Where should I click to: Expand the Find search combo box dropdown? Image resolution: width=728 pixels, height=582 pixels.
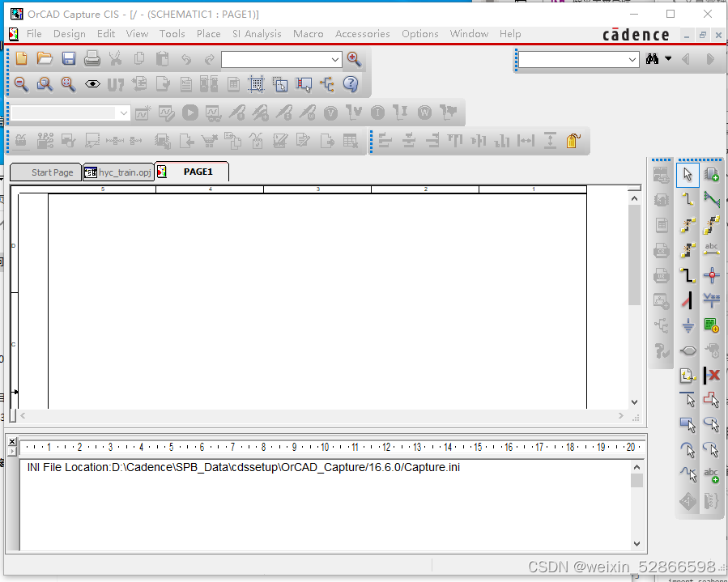point(632,59)
